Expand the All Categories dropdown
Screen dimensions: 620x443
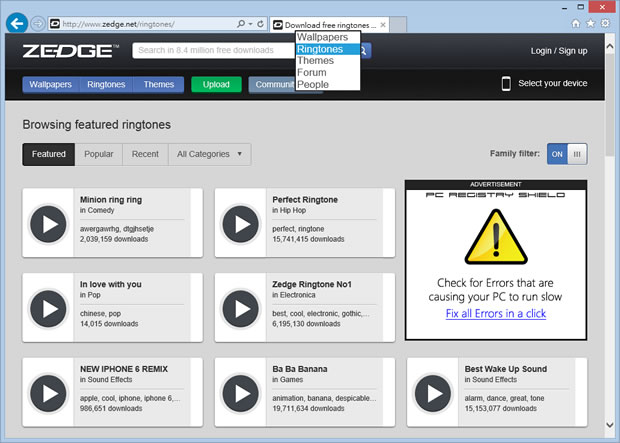pyautogui.click(x=209, y=154)
